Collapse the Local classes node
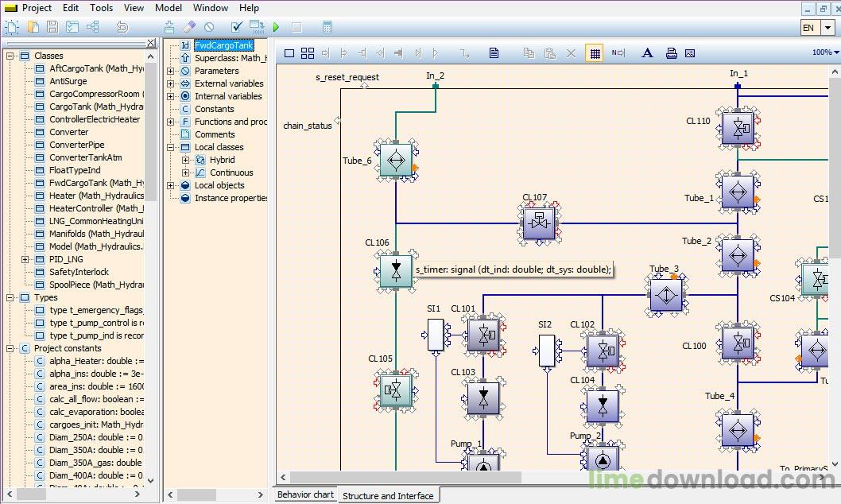 tap(171, 147)
